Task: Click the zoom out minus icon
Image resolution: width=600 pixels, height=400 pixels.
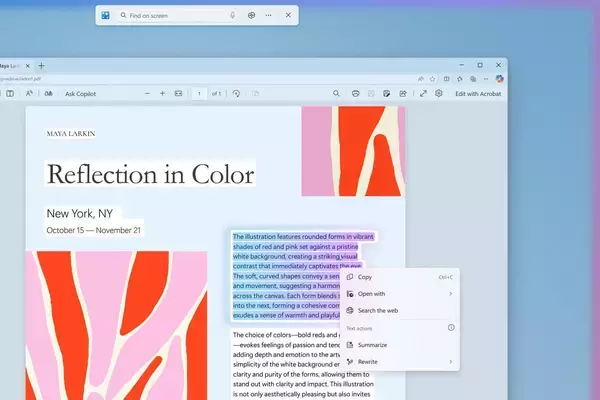Action: pos(147,93)
